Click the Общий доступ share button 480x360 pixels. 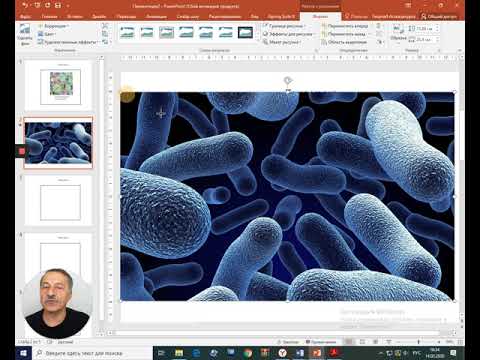pyautogui.click(x=439, y=16)
